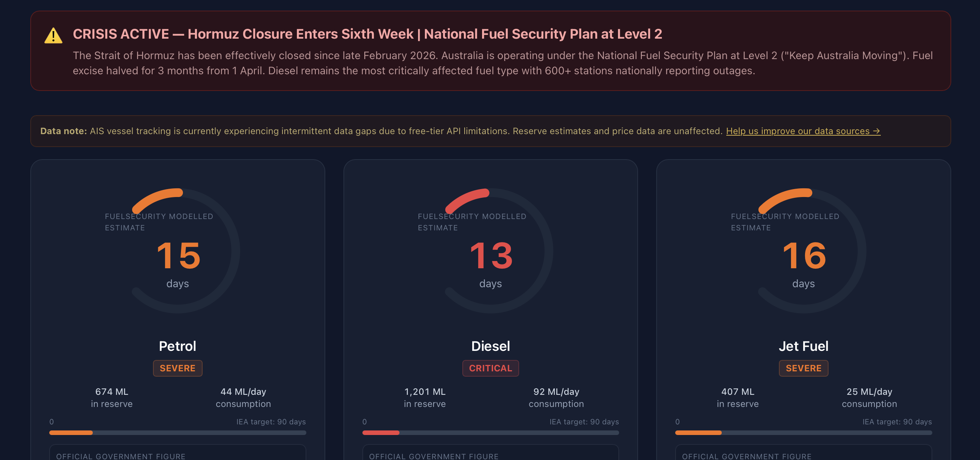Viewport: 980px width, 460px height.
Task: Select the CRISIS ACTIVE headline text
Action: point(367,34)
